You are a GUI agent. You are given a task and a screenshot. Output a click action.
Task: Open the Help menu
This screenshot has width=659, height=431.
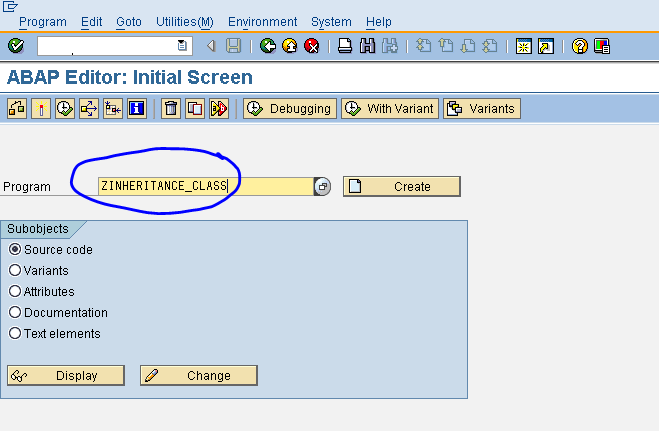378,22
